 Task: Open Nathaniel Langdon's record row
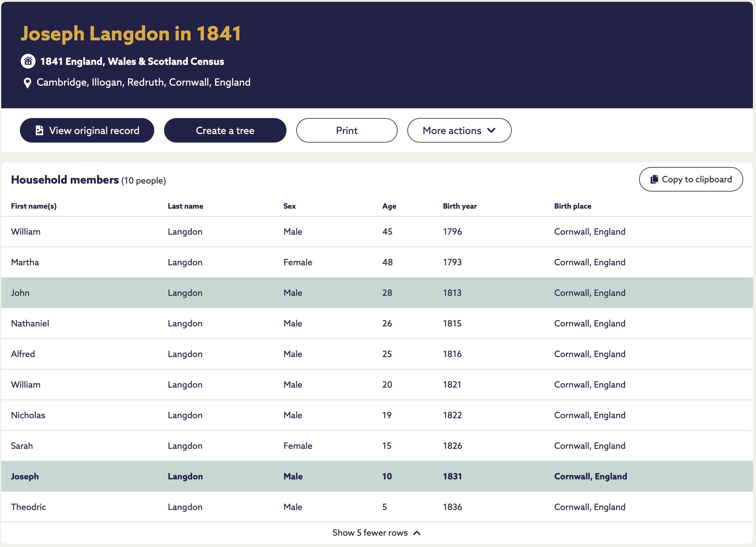click(x=377, y=323)
